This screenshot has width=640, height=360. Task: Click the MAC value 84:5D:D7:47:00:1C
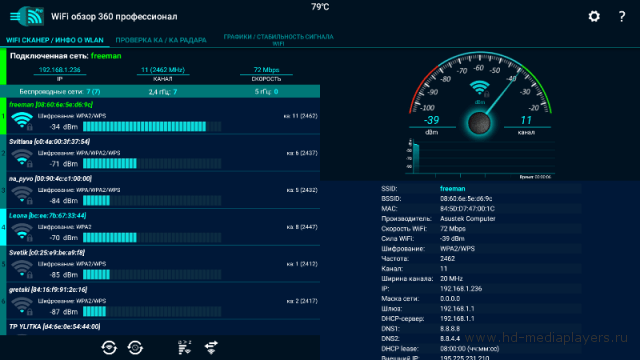[467, 209]
